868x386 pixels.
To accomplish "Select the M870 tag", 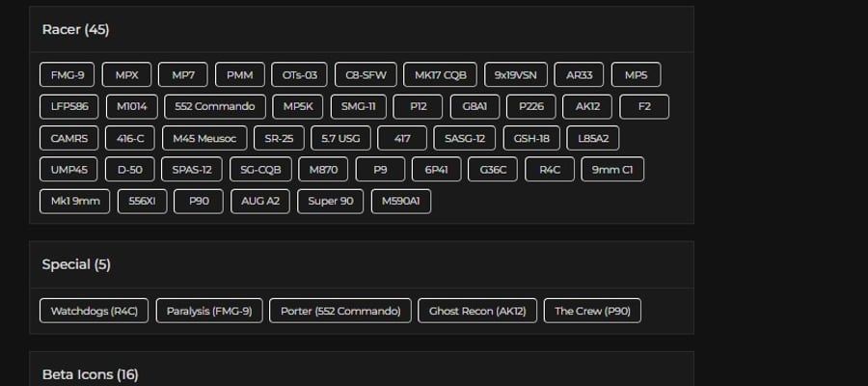I will (323, 170).
